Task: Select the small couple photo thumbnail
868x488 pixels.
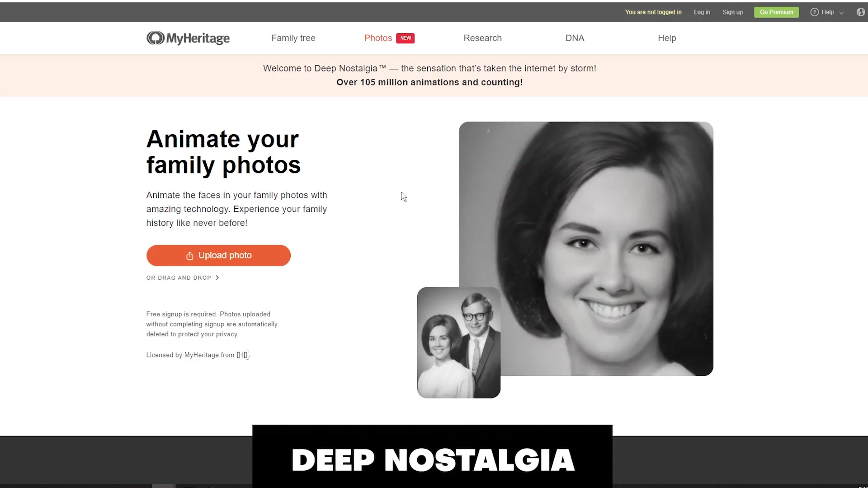Action: point(458,343)
